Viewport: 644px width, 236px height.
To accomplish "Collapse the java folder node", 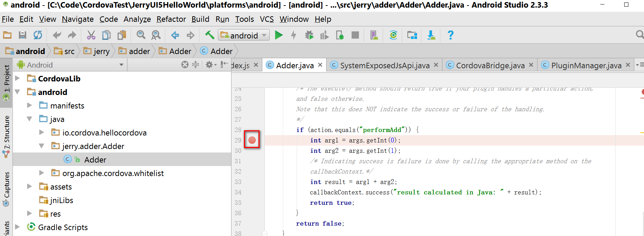I will point(29,119).
